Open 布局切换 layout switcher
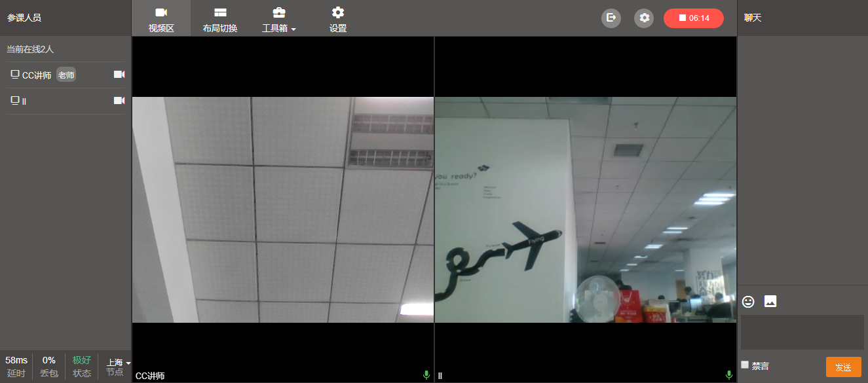The height and width of the screenshot is (383, 868). click(220, 18)
